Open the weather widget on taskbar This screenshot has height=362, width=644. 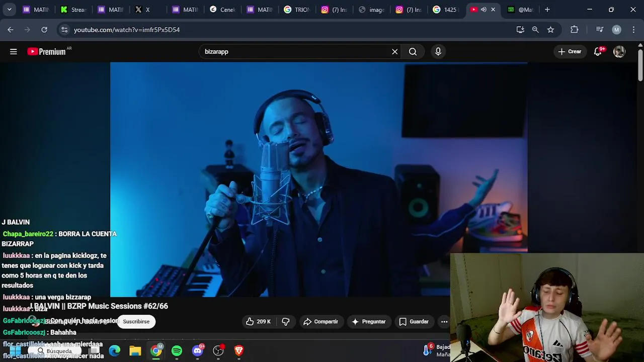click(x=436, y=350)
